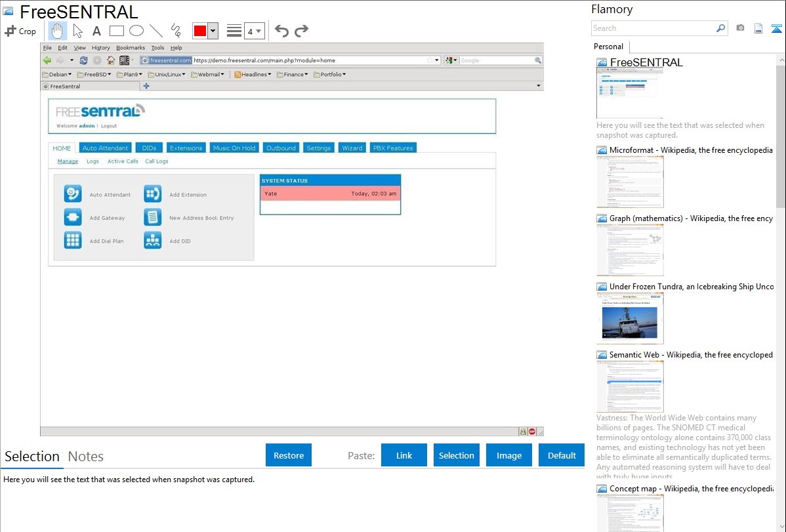Click the Auto Attendant headset icon
This screenshot has width=786, height=532.
coord(73,194)
